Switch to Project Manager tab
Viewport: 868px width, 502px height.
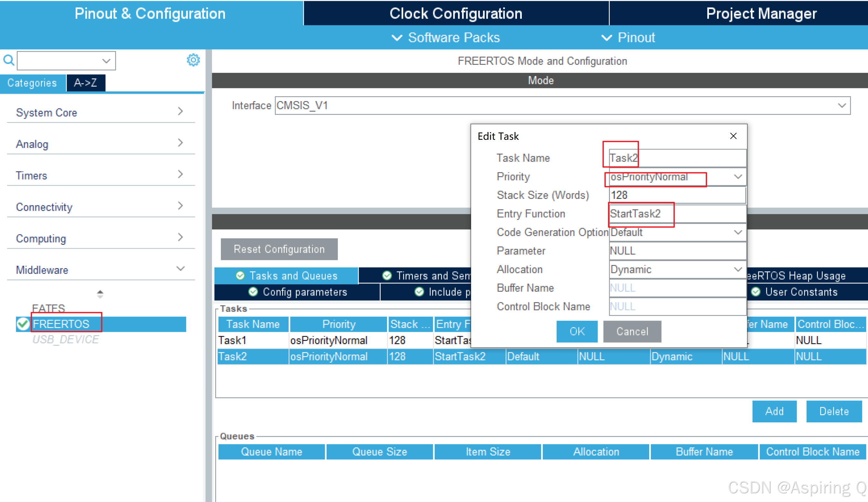(x=739, y=13)
